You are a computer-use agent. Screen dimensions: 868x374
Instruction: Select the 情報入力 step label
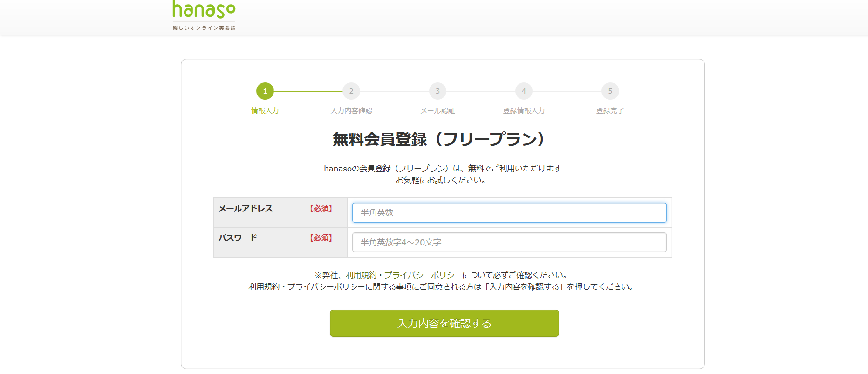point(265,111)
